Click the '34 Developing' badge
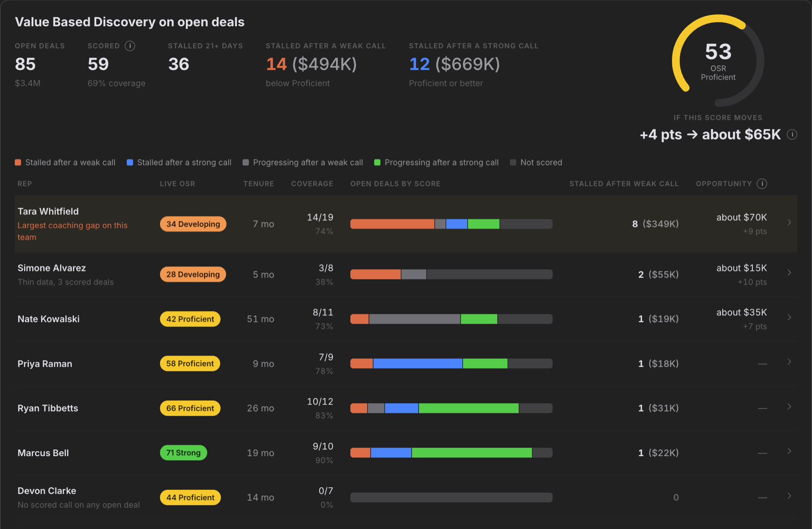 (x=193, y=224)
